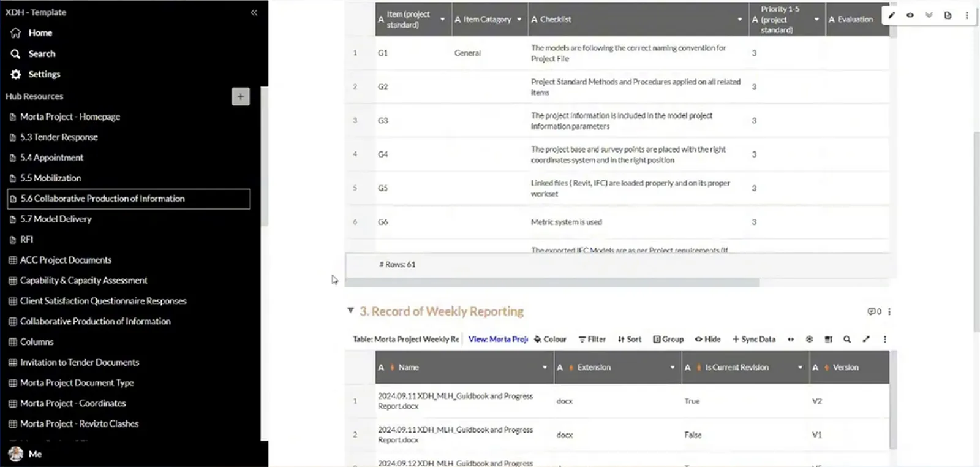980x467 pixels.
Task: Toggle the eye preview icon in floating toolbar
Action: [x=910, y=15]
